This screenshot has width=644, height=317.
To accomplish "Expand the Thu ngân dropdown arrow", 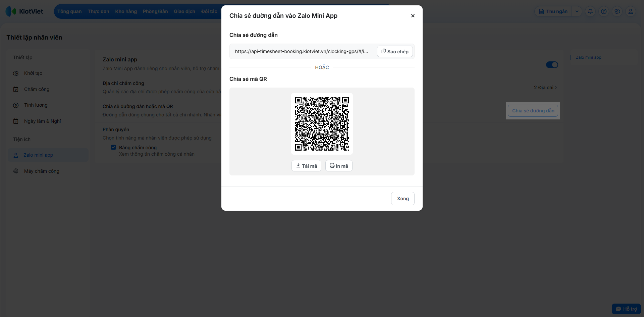I will (577, 11).
